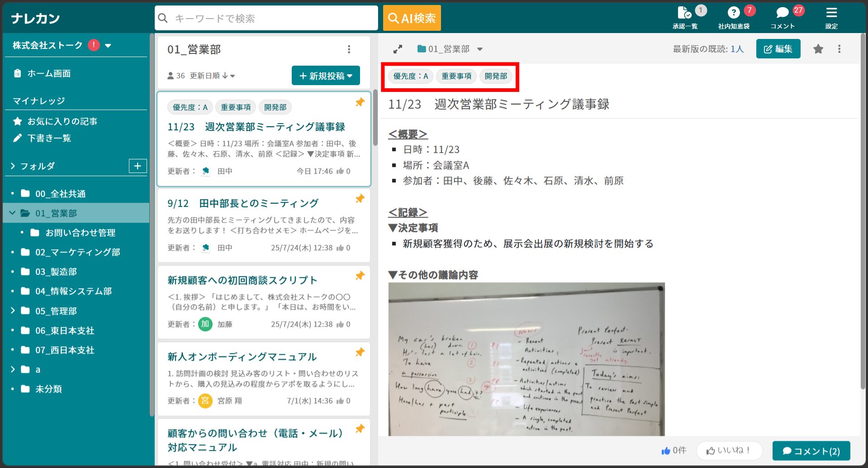Open 顧客からの問い合わせ対応マニュアル article
Screen dimensions: 868x468
(256, 440)
